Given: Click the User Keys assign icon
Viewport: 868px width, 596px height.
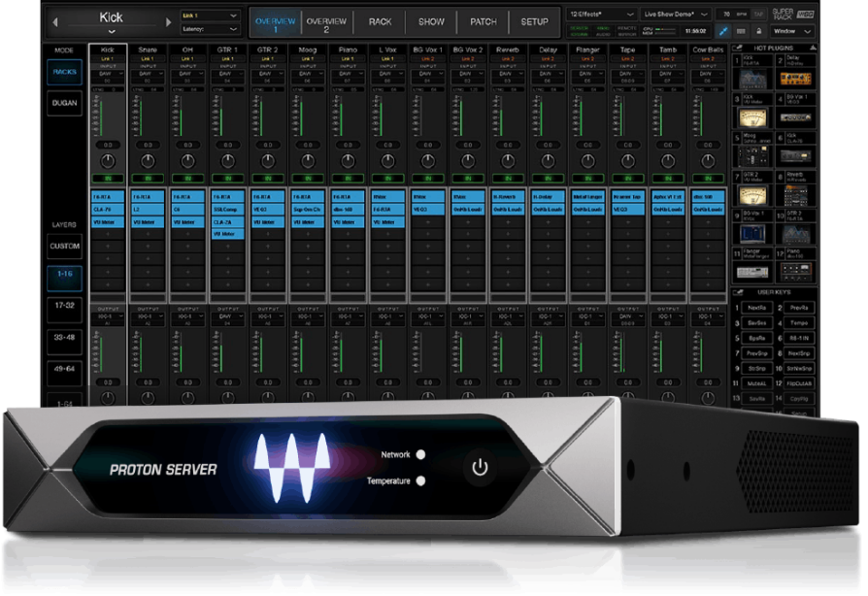Looking at the screenshot, I should coord(737,292).
